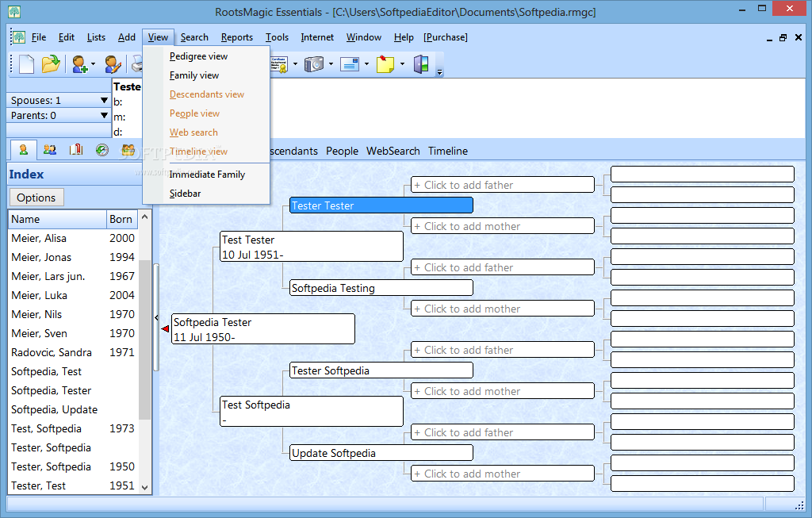Select the Update Softpedia pedigree box
This screenshot has height=518, width=812.
[381, 453]
